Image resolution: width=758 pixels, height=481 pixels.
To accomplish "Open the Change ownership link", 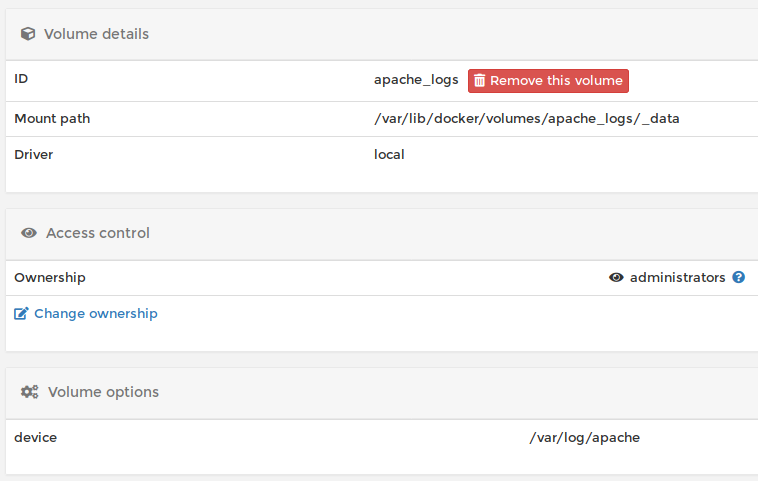I will point(96,314).
